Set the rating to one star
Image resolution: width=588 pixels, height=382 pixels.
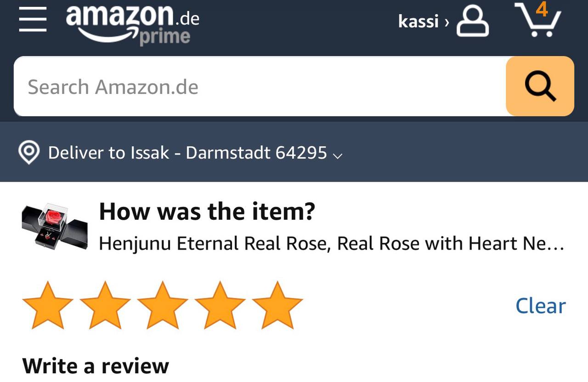48,305
